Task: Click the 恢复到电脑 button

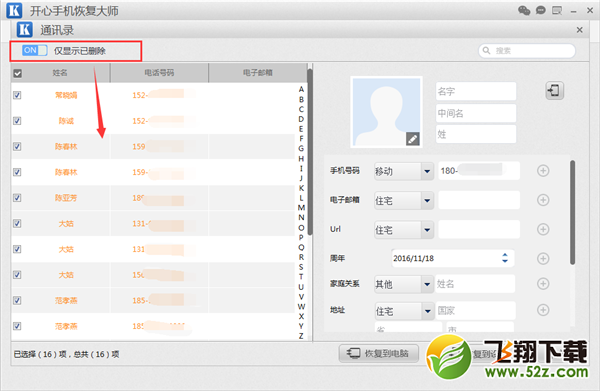Action: [378, 353]
